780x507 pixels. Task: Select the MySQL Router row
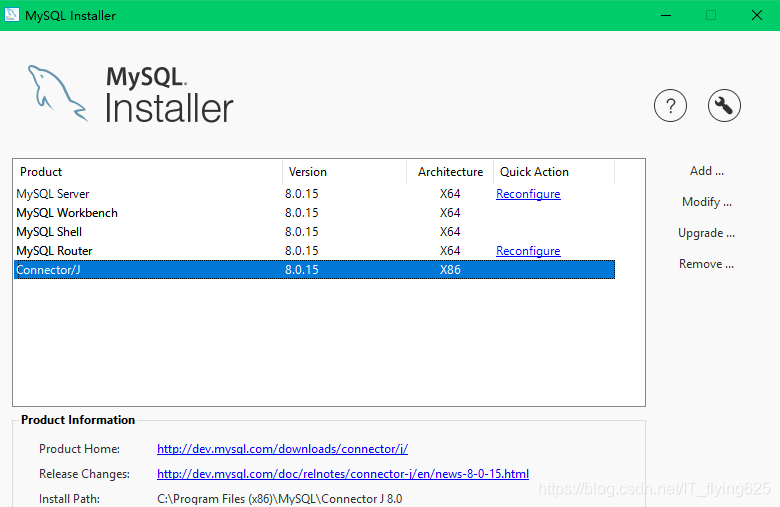pos(314,251)
